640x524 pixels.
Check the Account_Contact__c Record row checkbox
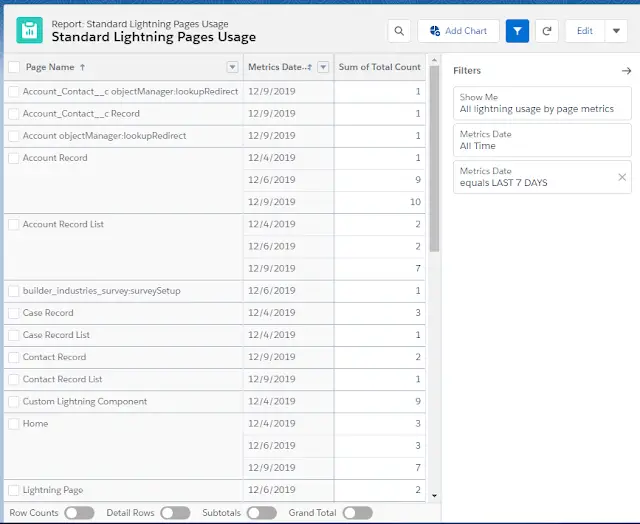(x=13, y=114)
